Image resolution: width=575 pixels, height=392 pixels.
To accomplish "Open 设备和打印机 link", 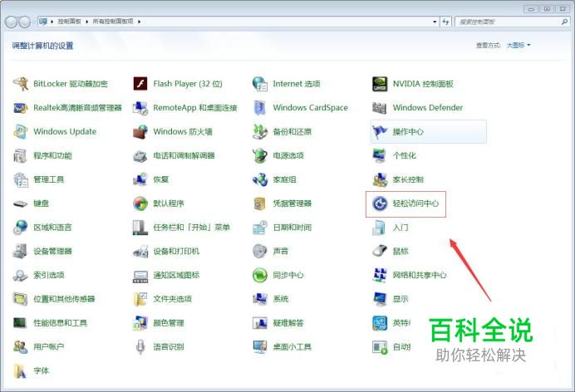I will (176, 252).
